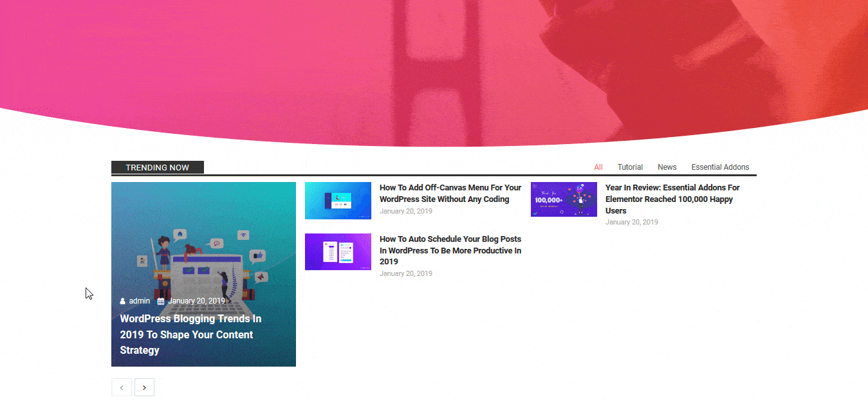The width and height of the screenshot is (868, 402).
Task: Switch to the Tutorial tab
Action: click(630, 167)
